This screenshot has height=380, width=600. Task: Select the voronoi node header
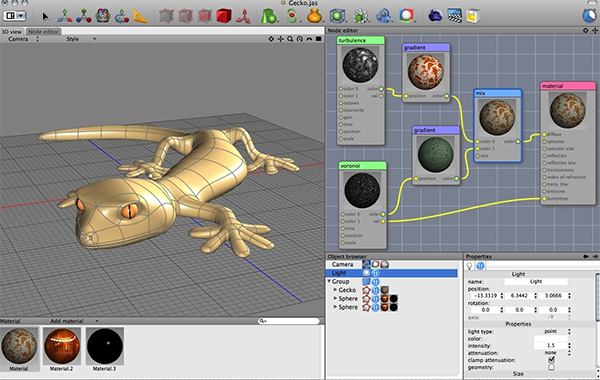coord(362,166)
